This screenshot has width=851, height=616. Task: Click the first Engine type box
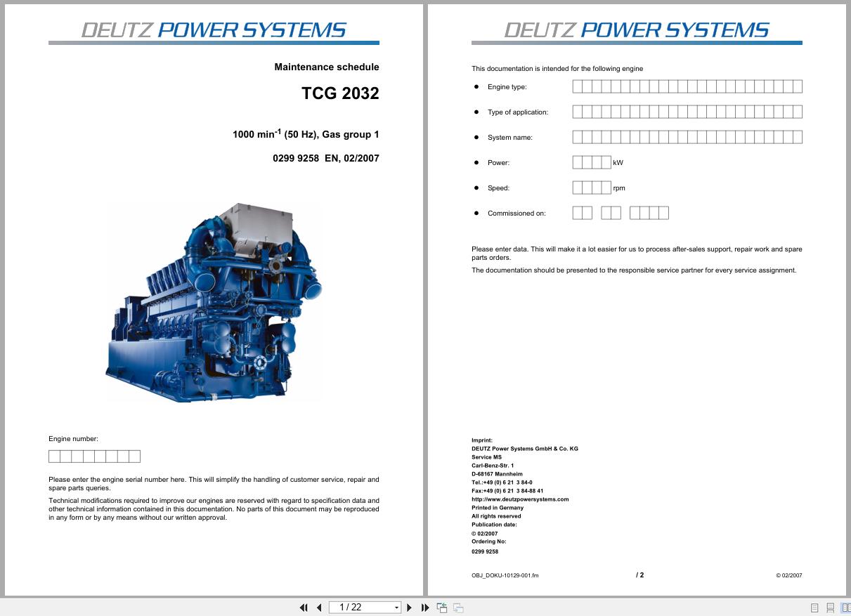(578, 87)
